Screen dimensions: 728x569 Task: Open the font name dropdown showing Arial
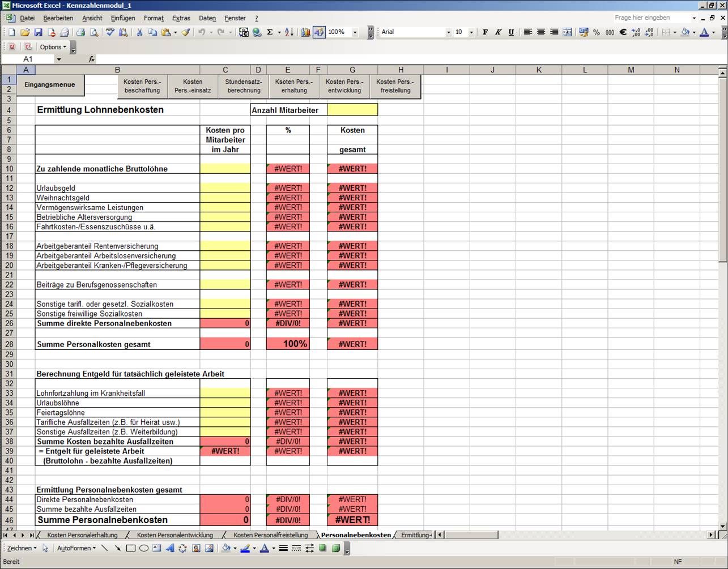click(x=449, y=32)
